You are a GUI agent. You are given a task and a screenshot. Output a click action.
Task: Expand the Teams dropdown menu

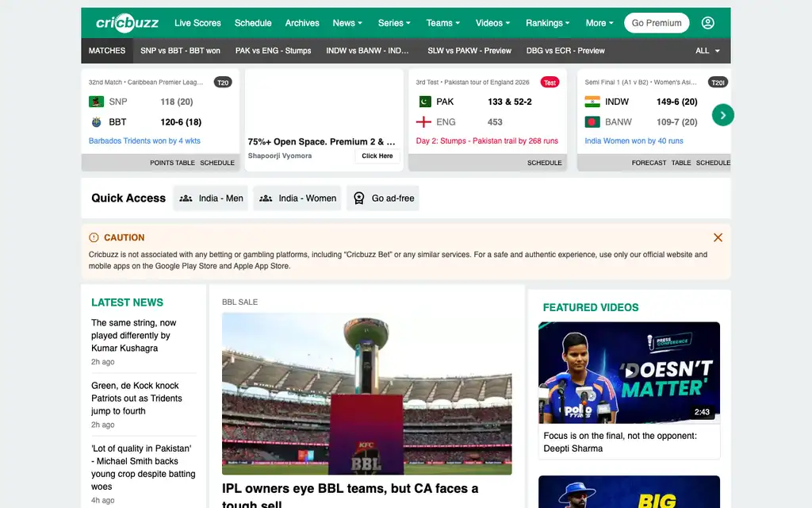coord(443,23)
